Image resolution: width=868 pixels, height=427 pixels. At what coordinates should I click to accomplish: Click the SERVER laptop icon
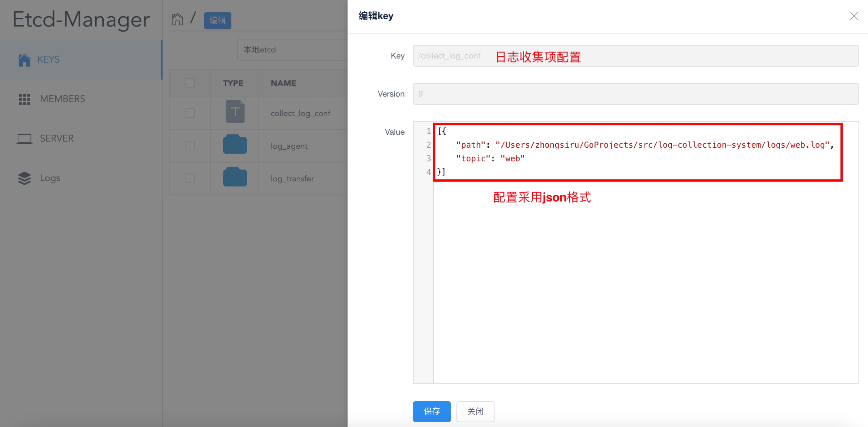(x=24, y=138)
